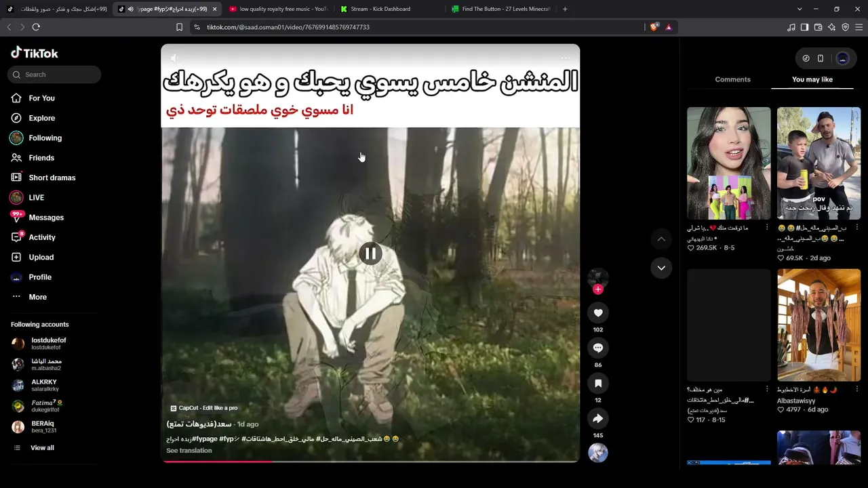
Task: Click the address bar URL
Action: pos(288,27)
